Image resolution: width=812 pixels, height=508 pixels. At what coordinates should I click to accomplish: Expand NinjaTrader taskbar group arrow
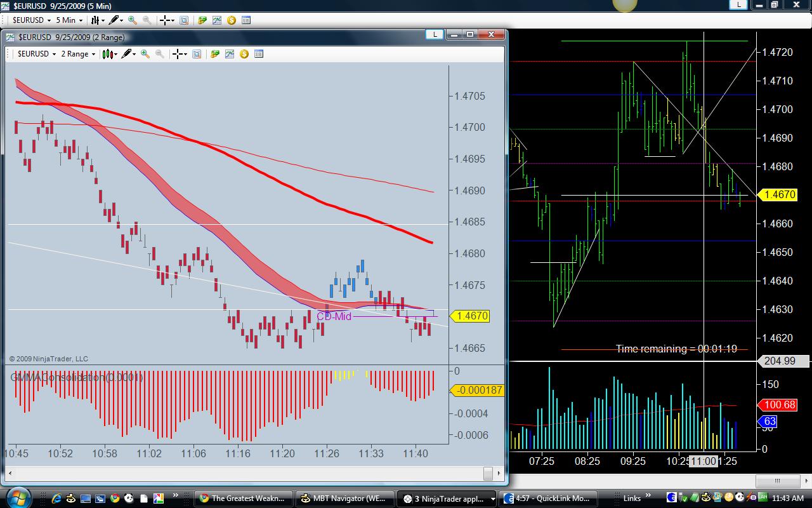click(x=492, y=498)
